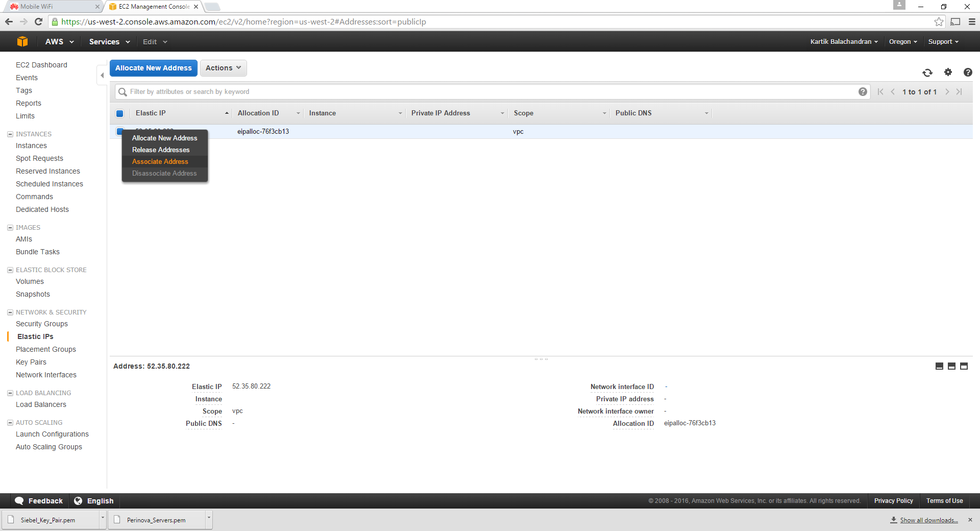This screenshot has height=531, width=980.
Task: Choose Allocate New Address in context menu
Action: tap(164, 138)
